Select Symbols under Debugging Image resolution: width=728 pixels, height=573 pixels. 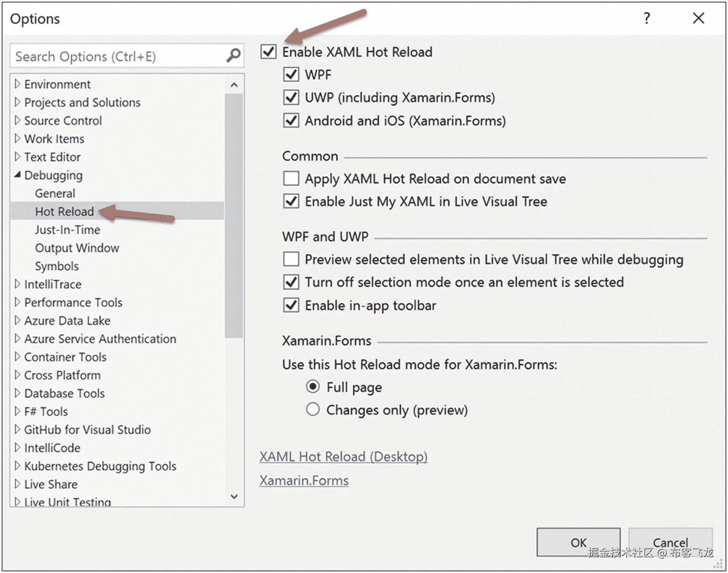(57, 266)
